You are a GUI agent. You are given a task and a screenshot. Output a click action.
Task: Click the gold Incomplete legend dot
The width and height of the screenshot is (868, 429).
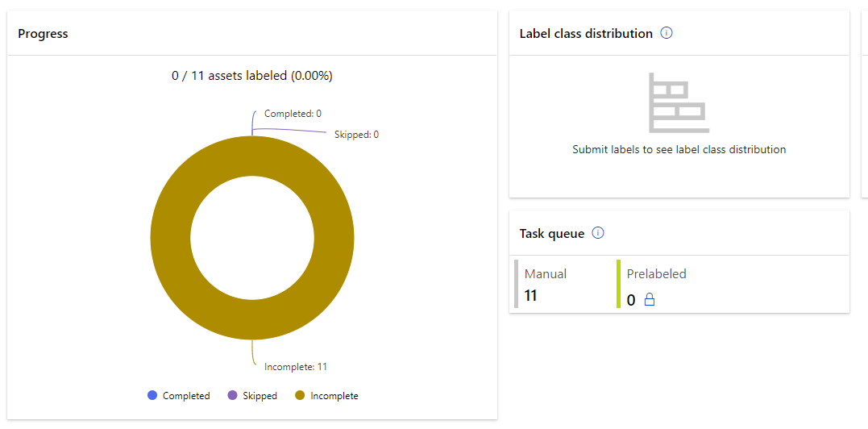tap(300, 395)
